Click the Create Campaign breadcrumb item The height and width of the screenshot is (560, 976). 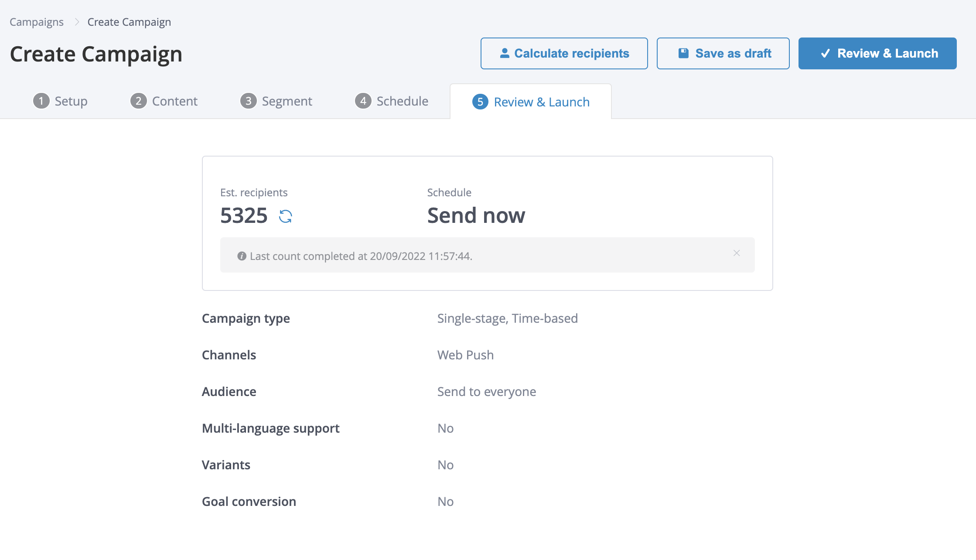(x=129, y=22)
